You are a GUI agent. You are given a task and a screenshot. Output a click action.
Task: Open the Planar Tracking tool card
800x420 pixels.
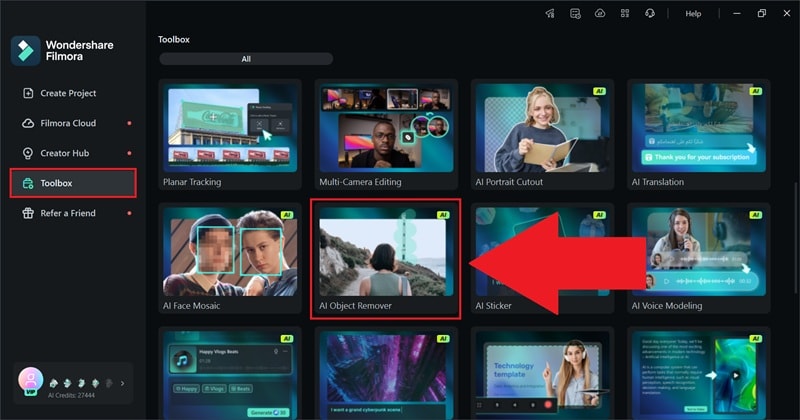[230, 135]
